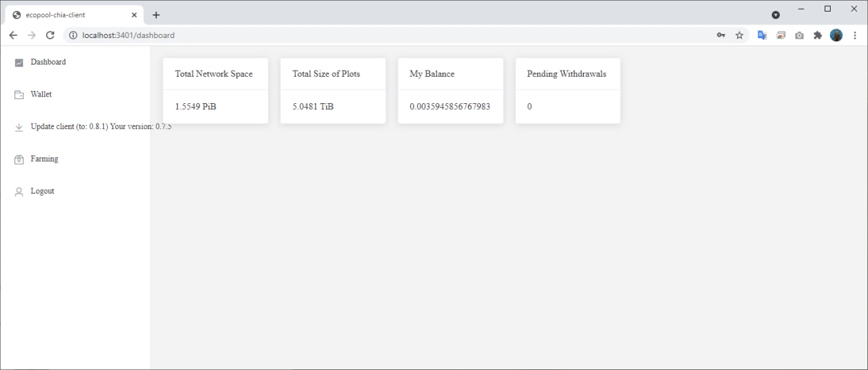Reload the page

50,35
